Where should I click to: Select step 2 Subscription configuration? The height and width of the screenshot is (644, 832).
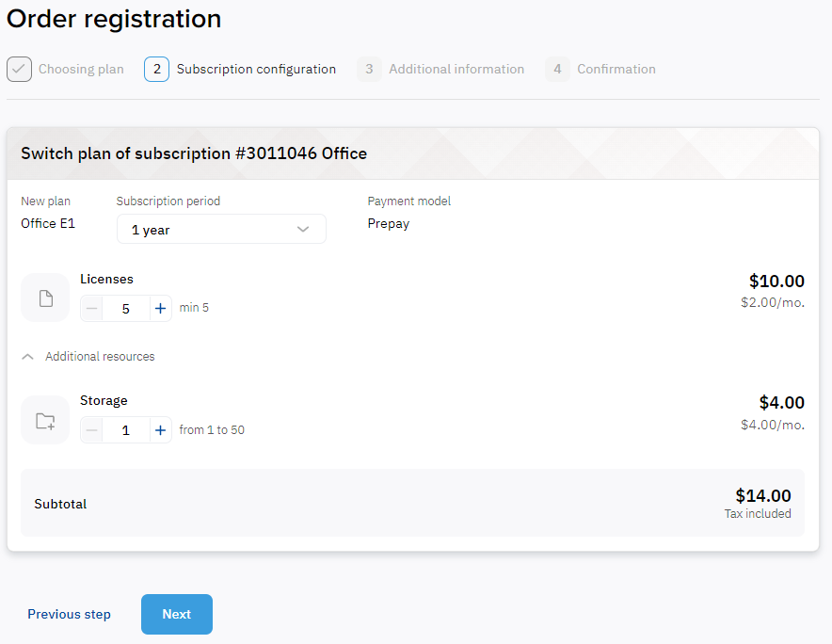pyautogui.click(x=240, y=69)
